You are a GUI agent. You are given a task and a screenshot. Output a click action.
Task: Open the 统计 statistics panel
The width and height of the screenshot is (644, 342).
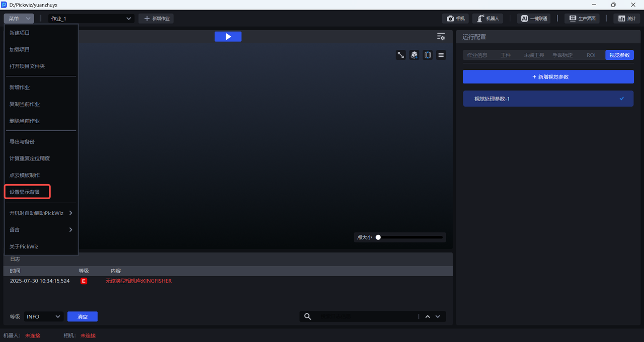point(626,19)
